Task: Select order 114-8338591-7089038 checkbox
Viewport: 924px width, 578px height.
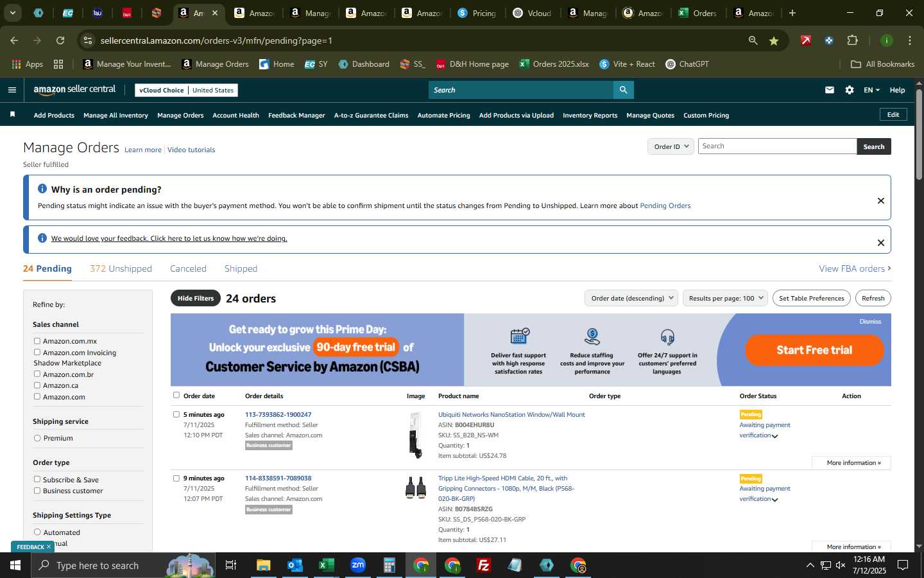Action: pyautogui.click(x=176, y=478)
